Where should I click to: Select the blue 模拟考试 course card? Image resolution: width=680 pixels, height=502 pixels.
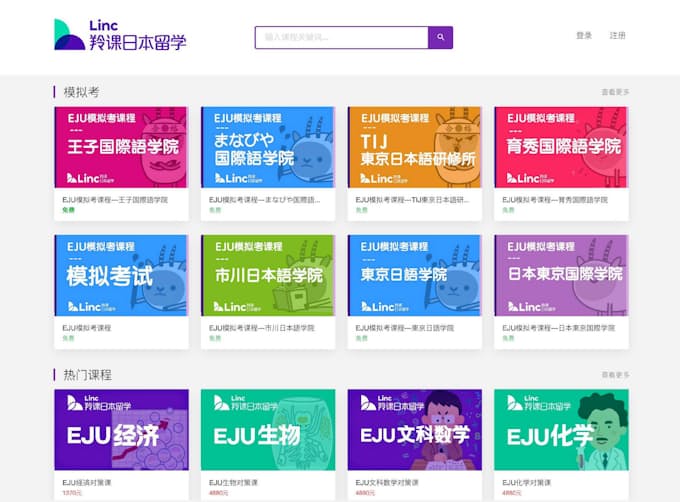coord(121,276)
